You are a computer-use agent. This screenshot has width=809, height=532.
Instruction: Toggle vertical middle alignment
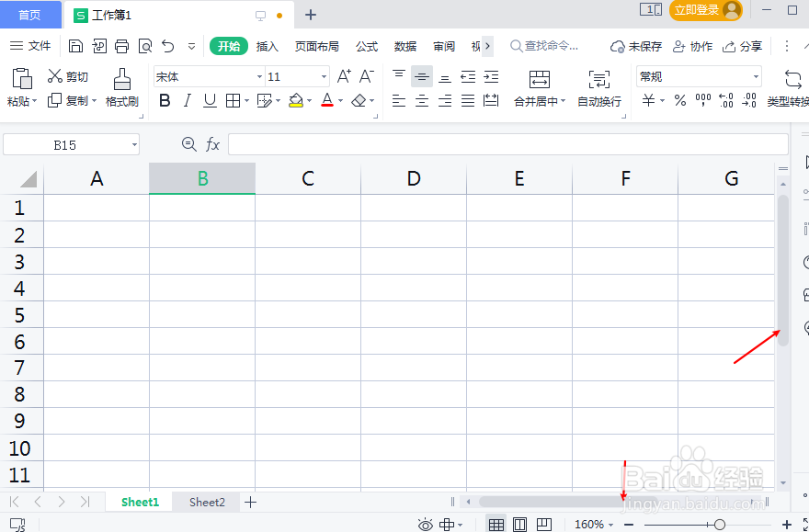click(422, 77)
